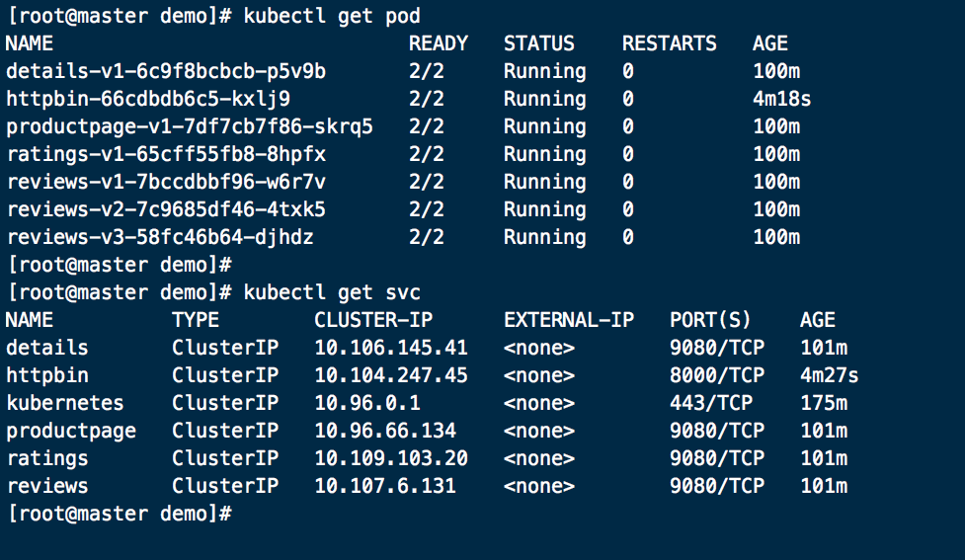Click cluster IP 10.96.66.134
This screenshot has width=965, height=560.
pos(385,431)
